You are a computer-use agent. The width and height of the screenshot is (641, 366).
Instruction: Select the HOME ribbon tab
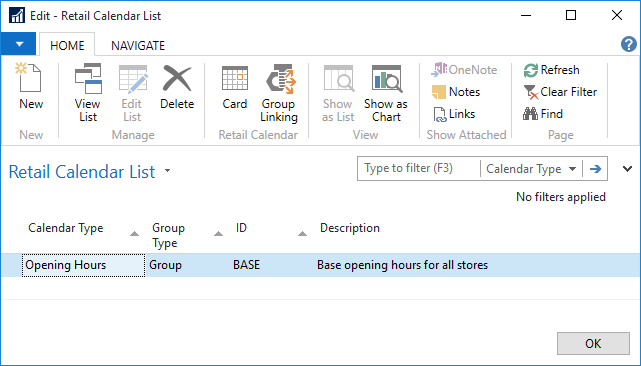click(67, 45)
